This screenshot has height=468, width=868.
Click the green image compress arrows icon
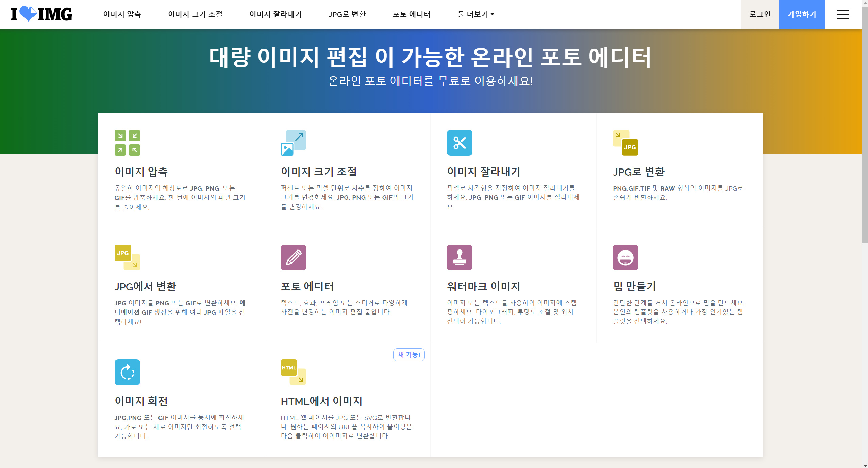[127, 143]
